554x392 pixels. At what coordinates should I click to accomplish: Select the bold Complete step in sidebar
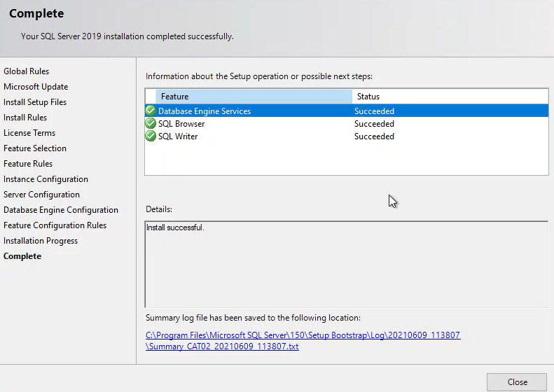(22, 256)
